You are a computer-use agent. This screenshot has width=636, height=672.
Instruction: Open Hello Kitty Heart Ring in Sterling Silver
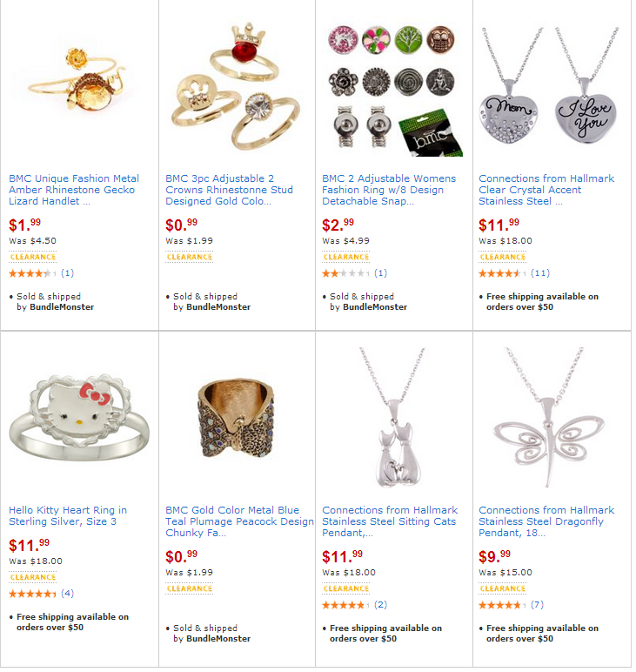click(x=68, y=516)
